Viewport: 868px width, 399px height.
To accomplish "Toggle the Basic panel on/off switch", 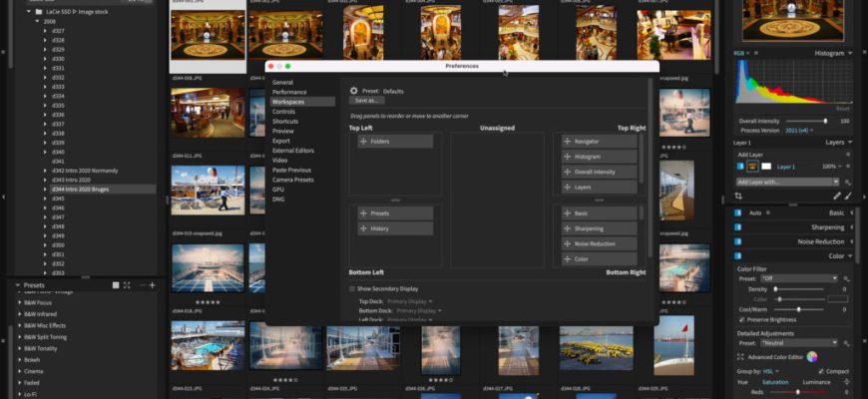I will pyautogui.click(x=737, y=213).
